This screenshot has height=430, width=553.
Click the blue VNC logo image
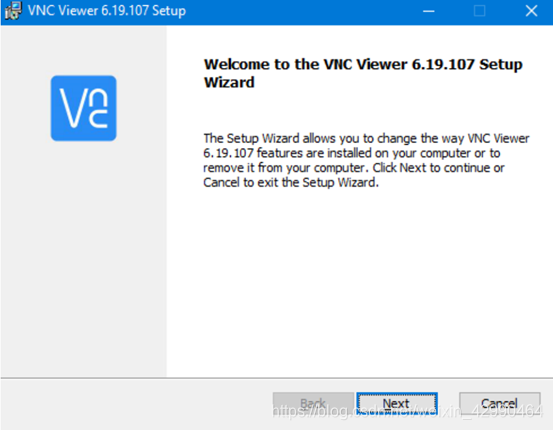pyautogui.click(x=84, y=108)
